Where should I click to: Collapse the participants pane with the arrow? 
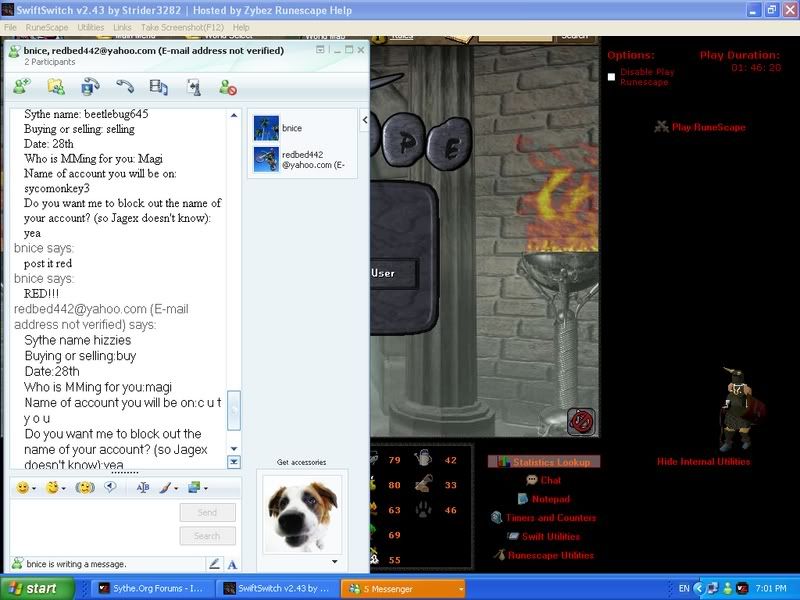[x=365, y=120]
